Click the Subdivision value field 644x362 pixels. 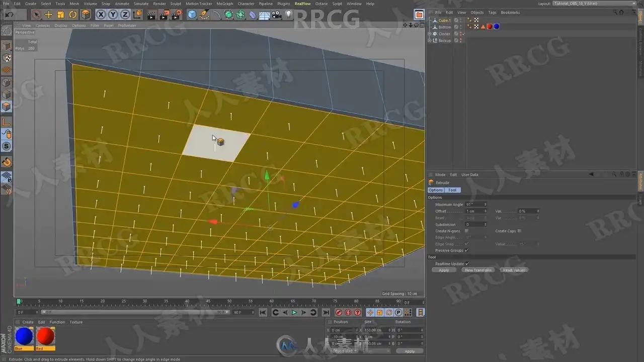point(476,224)
